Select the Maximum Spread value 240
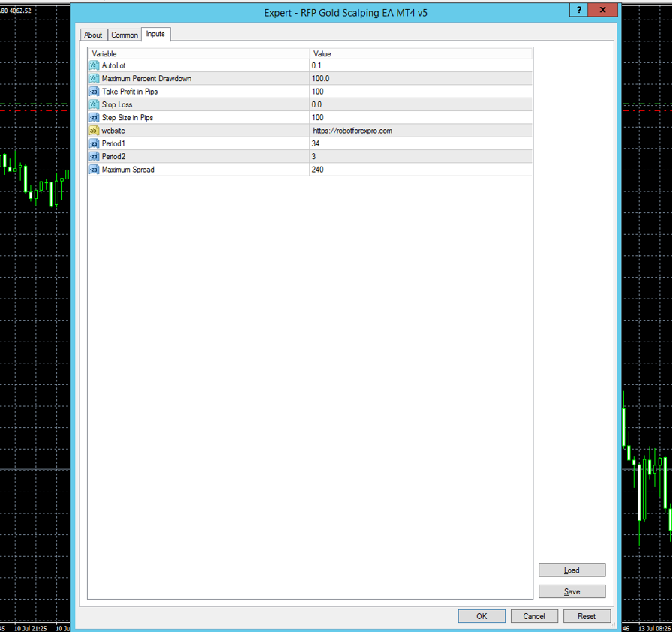The height and width of the screenshot is (632, 672). (x=421, y=170)
